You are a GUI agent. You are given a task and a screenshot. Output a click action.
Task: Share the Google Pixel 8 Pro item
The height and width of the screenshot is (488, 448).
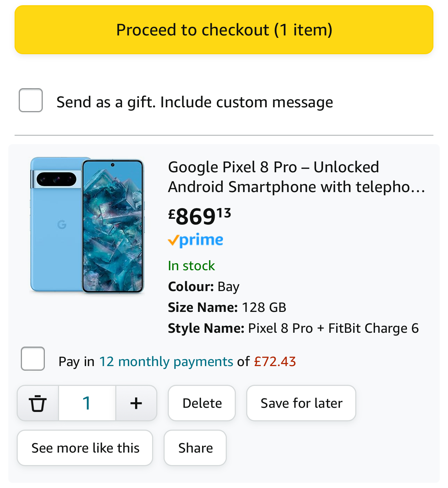coord(195,448)
